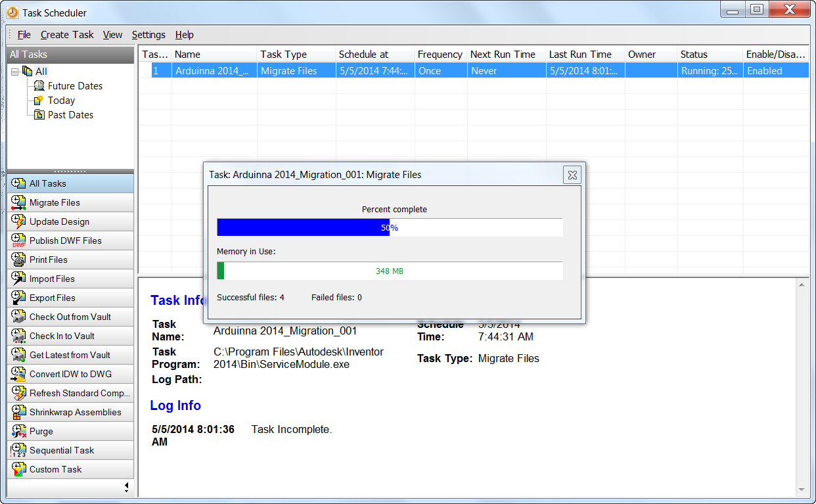Choose Custom Task in sidebar

[x=70, y=469]
